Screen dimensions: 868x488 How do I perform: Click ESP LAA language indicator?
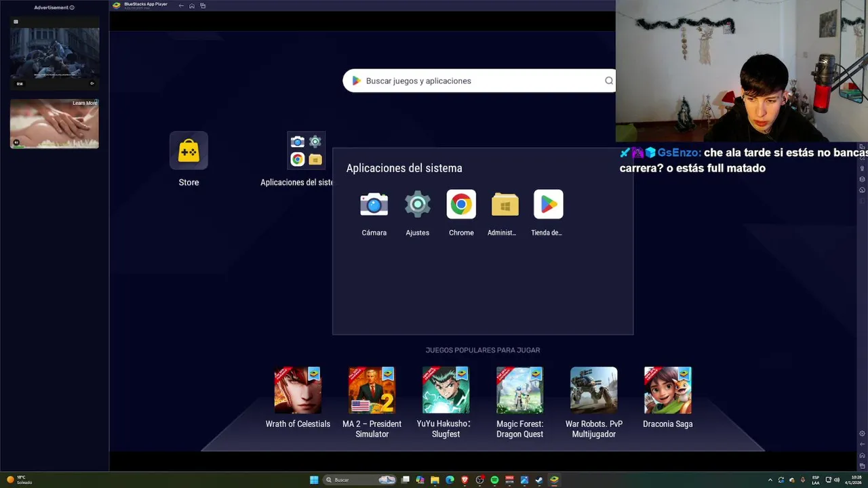816,480
